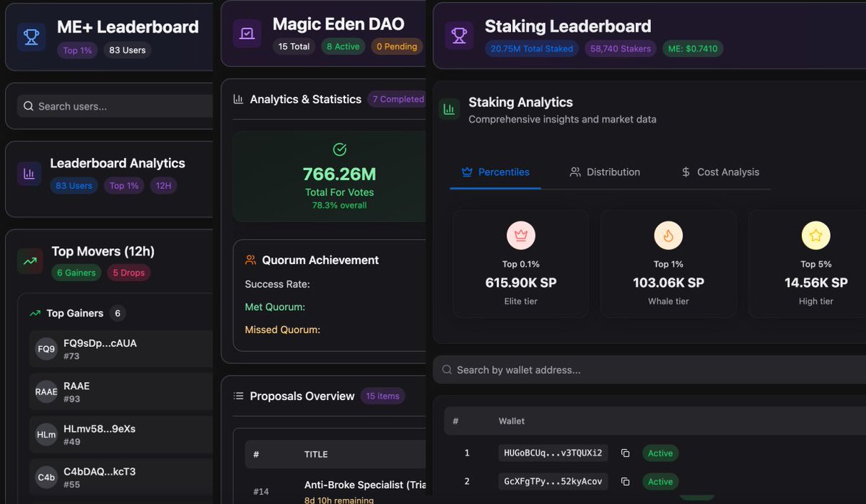Click the Search users field

click(115, 106)
